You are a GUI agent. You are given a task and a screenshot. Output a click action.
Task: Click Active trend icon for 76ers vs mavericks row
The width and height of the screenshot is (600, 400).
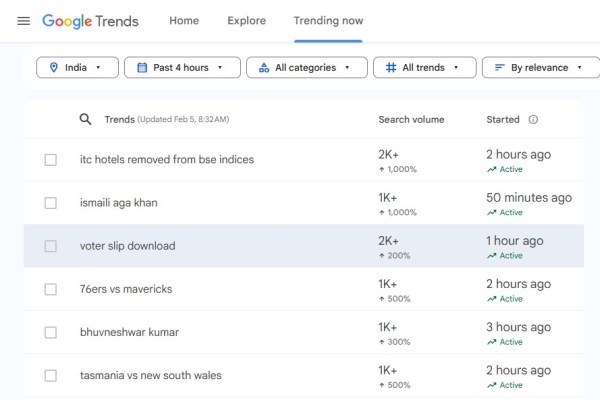tap(491, 299)
